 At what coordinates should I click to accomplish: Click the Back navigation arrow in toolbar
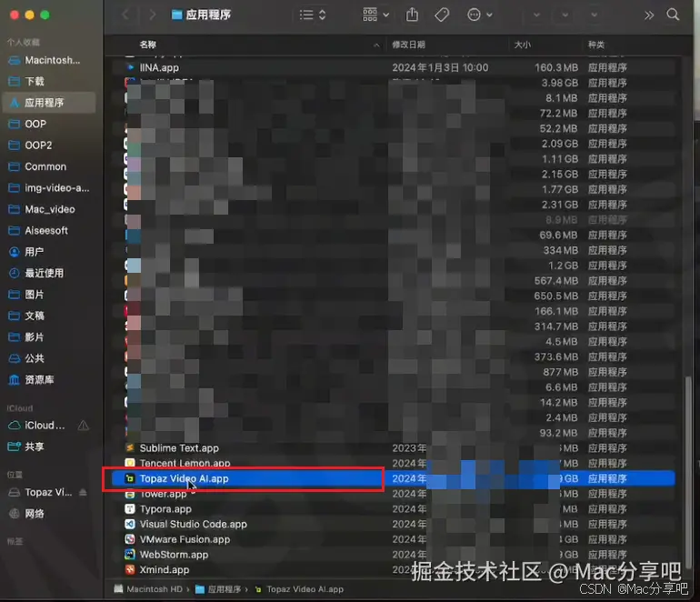pyautogui.click(x=125, y=15)
